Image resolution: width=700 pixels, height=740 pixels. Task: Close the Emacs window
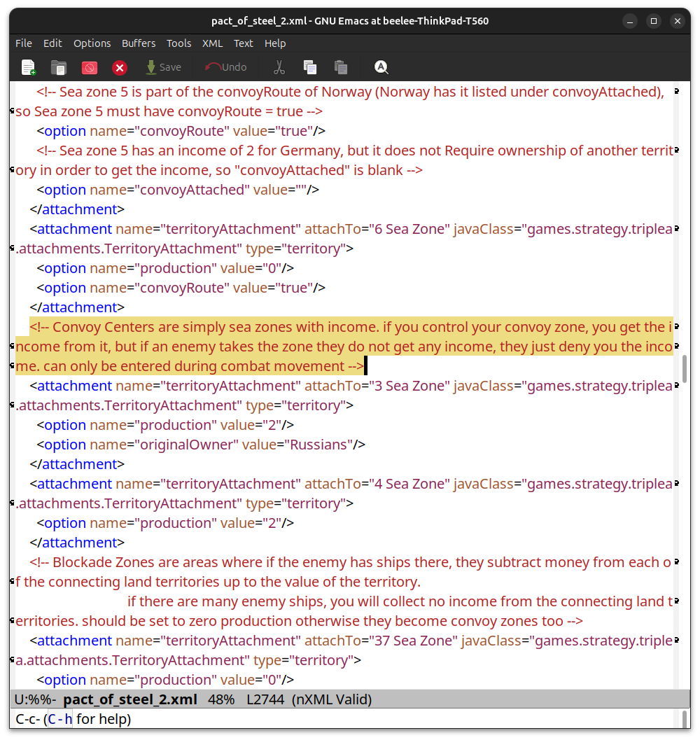678,21
